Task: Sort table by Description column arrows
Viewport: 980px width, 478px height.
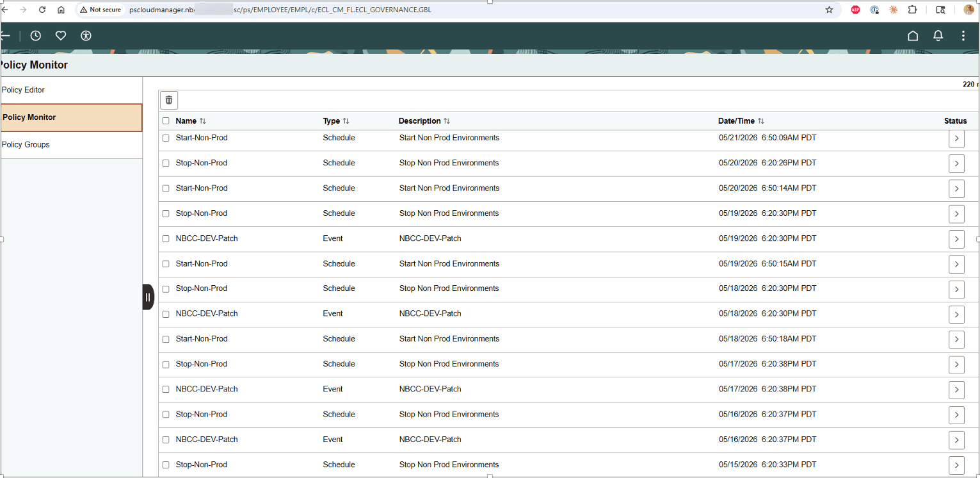Action: click(x=447, y=121)
